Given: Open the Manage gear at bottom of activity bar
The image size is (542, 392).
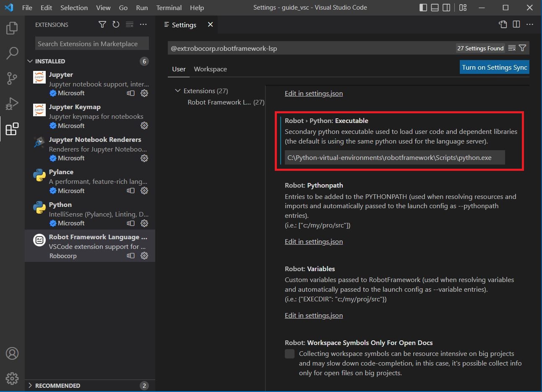Looking at the screenshot, I should 12,378.
